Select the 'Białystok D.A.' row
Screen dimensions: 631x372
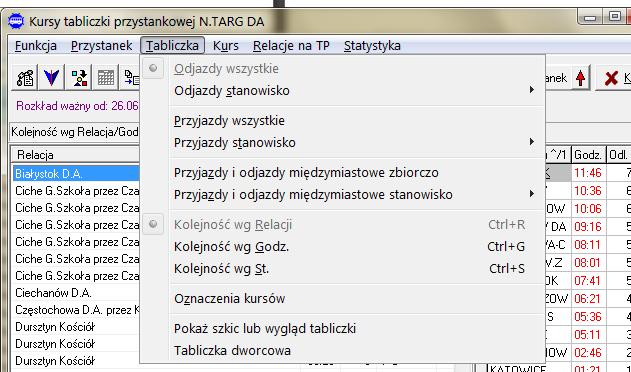coord(76,174)
